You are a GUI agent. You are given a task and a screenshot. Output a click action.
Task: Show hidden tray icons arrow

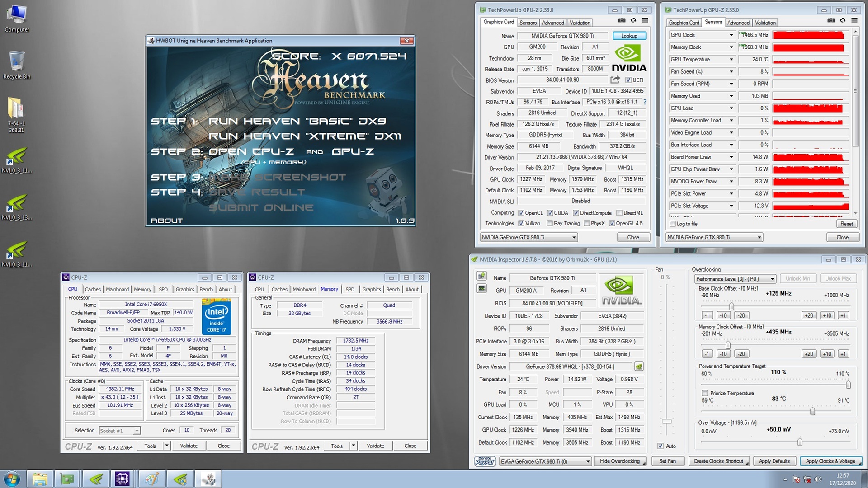tap(785, 479)
